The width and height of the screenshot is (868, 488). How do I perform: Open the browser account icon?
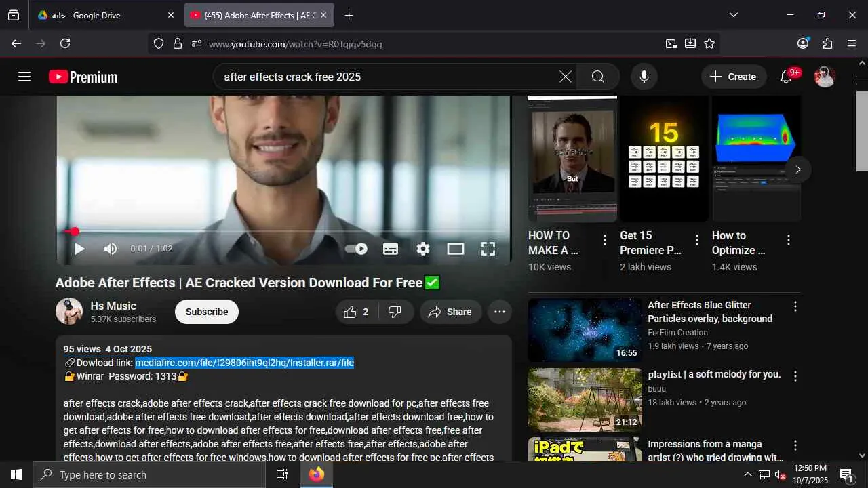(803, 43)
